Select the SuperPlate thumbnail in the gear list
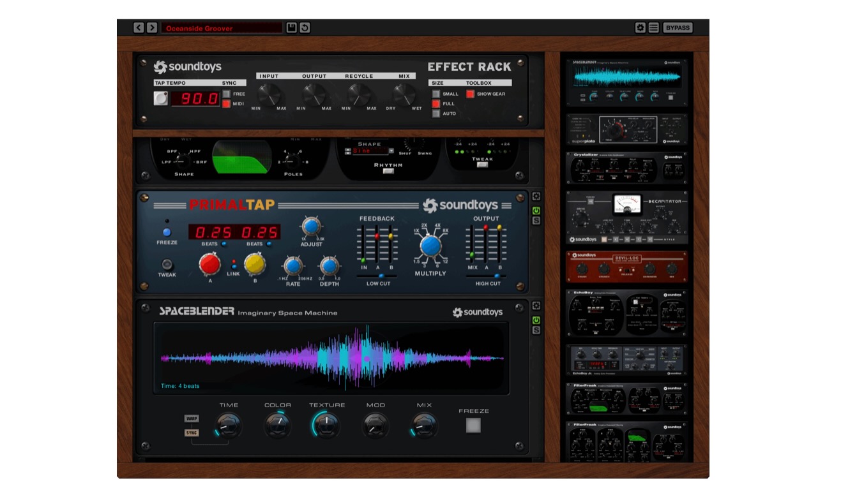The image size is (841, 504). pyautogui.click(x=627, y=130)
